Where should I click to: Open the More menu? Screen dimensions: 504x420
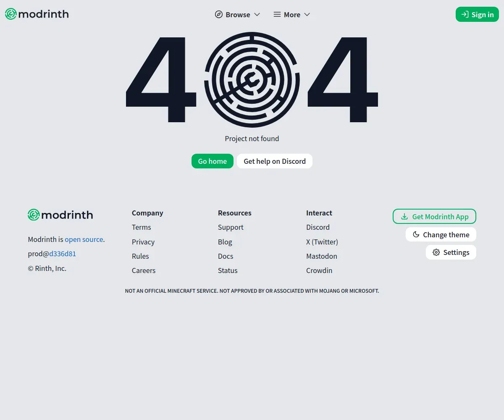pos(292,14)
